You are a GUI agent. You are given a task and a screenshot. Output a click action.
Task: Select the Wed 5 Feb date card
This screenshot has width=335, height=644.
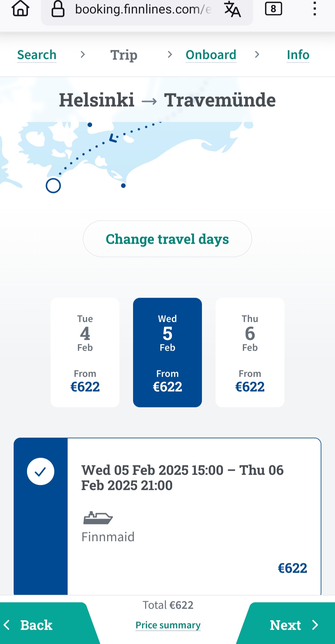167,352
